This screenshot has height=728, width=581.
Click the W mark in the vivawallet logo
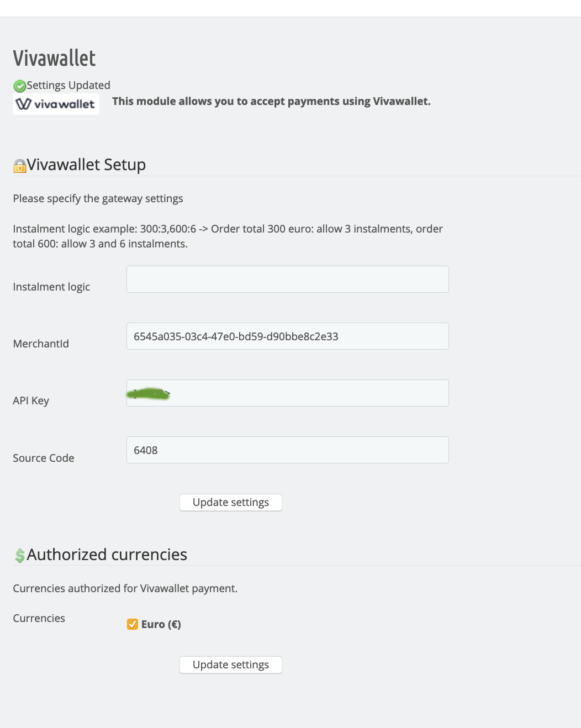(x=24, y=104)
